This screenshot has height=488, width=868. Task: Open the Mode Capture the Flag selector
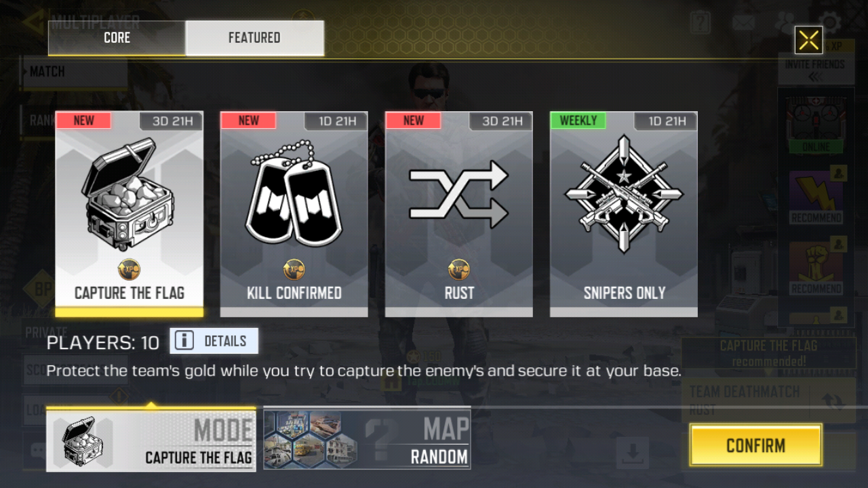click(151, 440)
